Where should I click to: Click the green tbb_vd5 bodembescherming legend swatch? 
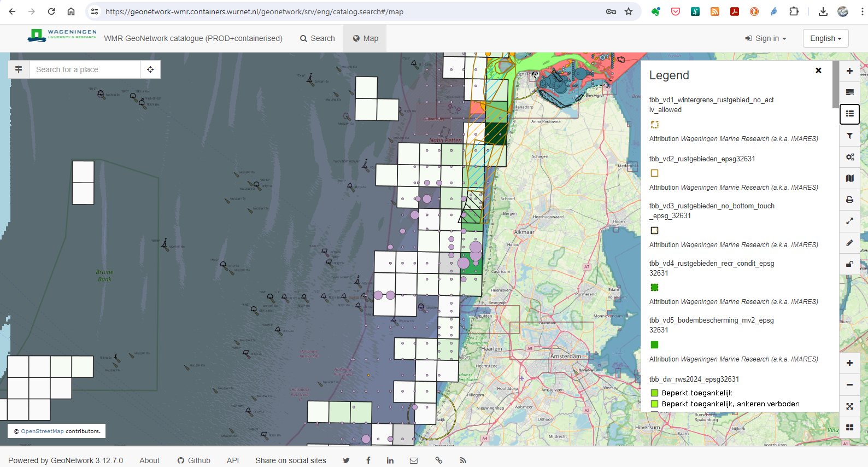[654, 345]
